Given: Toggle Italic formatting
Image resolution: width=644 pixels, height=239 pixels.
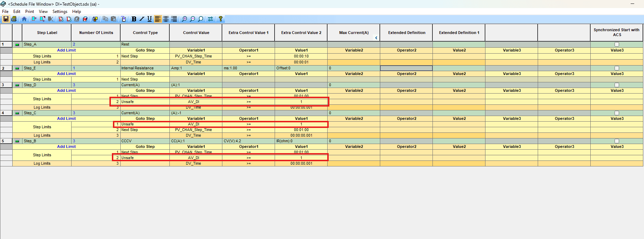Looking at the screenshot, I should tap(142, 19).
